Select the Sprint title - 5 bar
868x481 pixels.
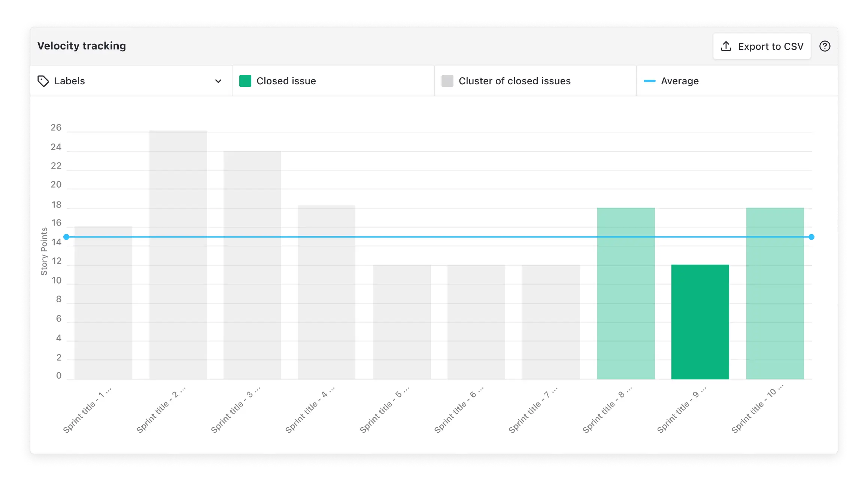[x=402, y=322]
